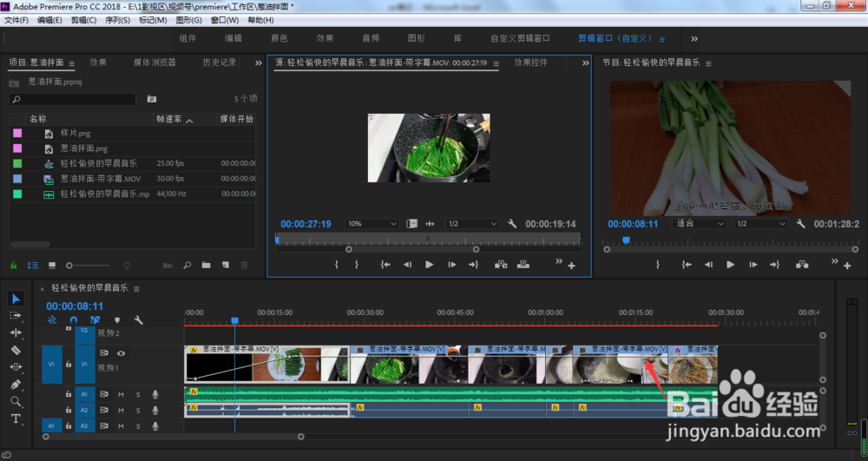
Task: Click Project panel thumbnail zoom slider
Action: (x=89, y=266)
